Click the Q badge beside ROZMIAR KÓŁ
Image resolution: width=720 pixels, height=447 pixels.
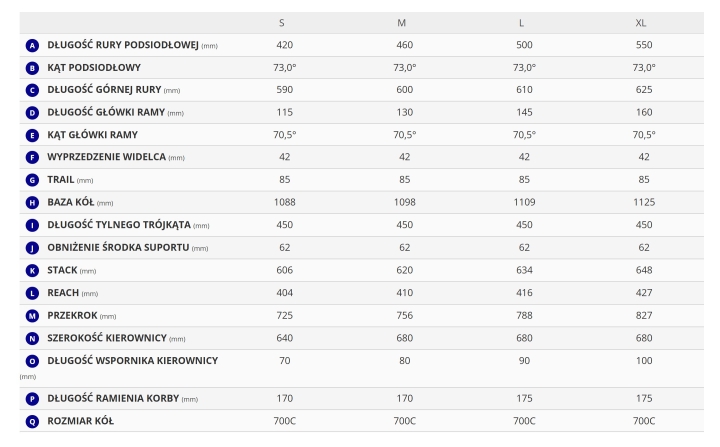(33, 421)
